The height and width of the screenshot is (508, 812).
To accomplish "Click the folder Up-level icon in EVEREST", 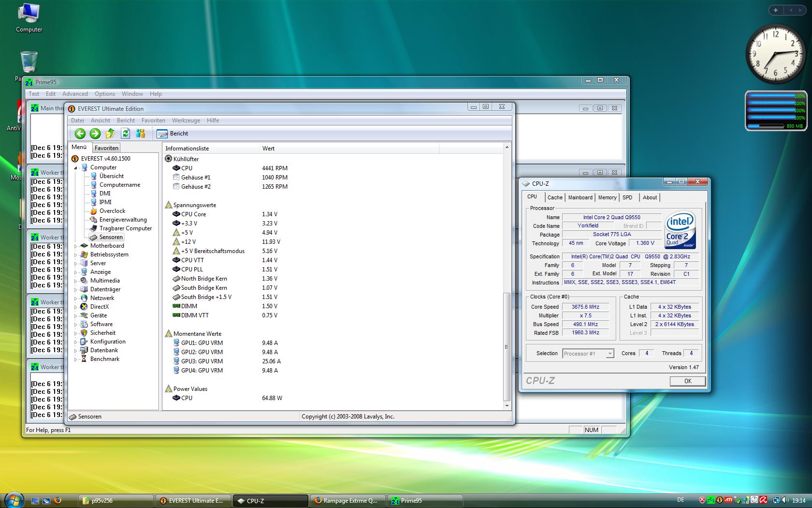I will coord(110,134).
